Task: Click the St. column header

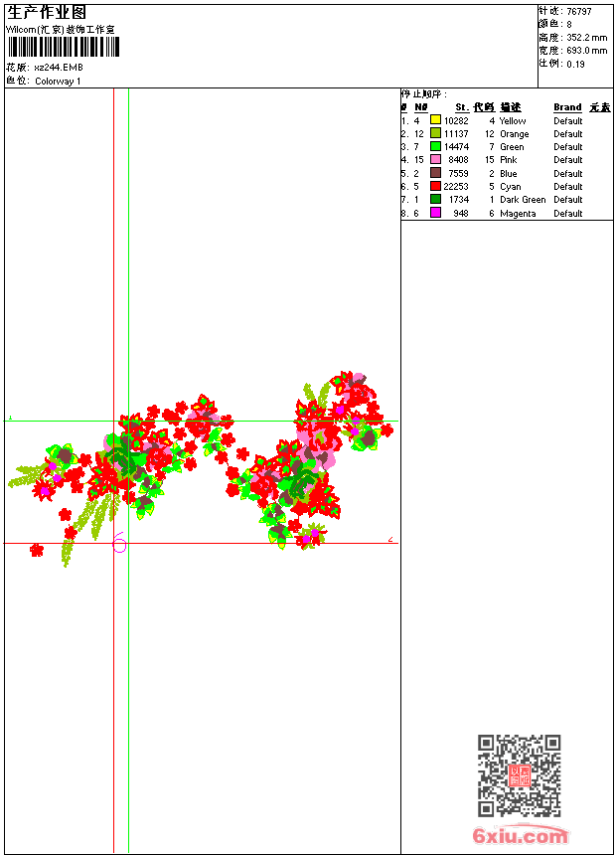Action: coord(462,107)
